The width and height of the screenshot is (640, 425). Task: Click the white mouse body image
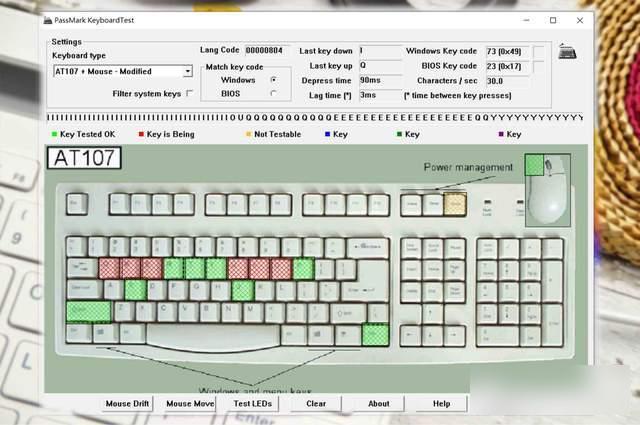click(548, 196)
